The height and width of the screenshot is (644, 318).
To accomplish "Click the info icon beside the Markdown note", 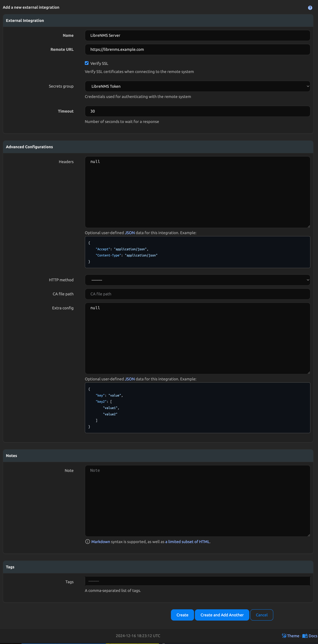I will pyautogui.click(x=88, y=542).
